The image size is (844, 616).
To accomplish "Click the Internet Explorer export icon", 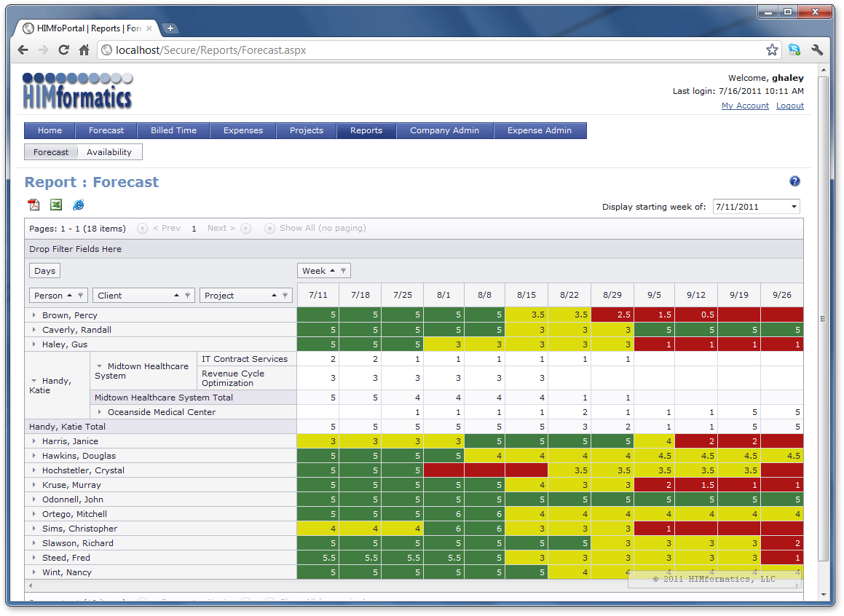I will pos(79,205).
